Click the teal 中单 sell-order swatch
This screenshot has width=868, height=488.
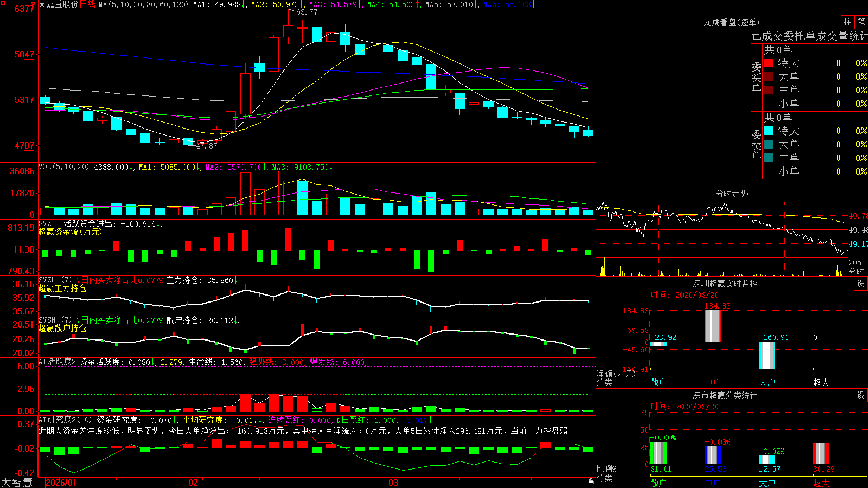pyautogui.click(x=768, y=158)
